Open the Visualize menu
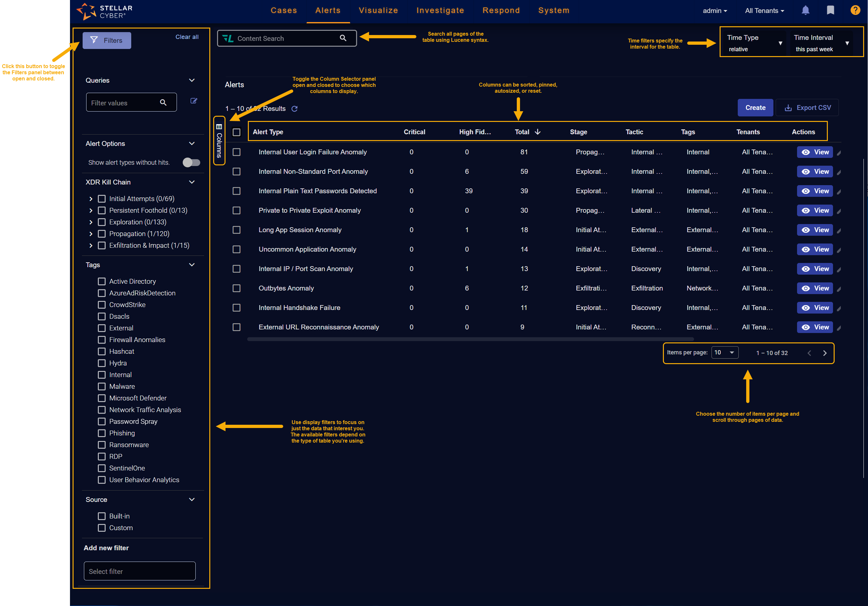 tap(378, 11)
